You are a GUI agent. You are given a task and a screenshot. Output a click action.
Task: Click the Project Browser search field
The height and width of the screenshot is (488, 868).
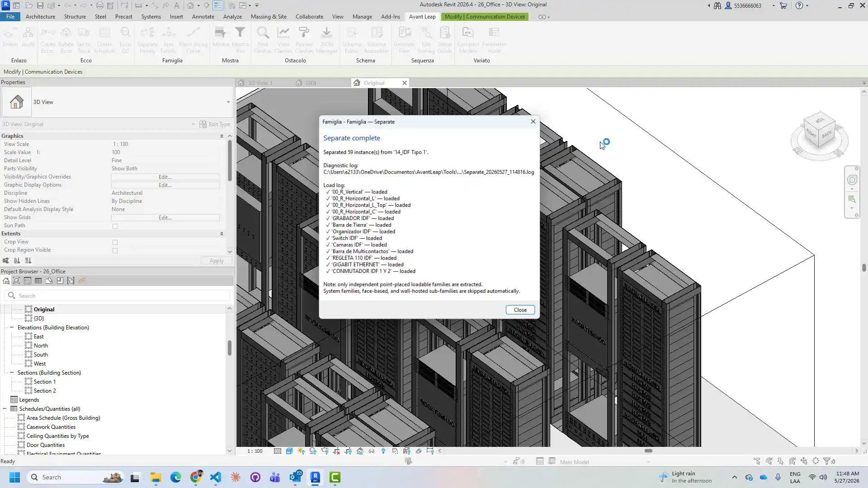coord(118,296)
